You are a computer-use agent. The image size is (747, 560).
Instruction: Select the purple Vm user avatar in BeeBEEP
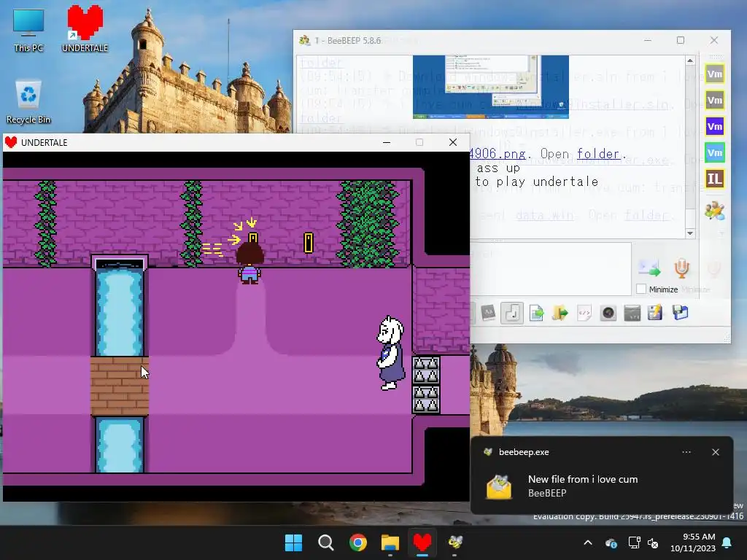[715, 127]
